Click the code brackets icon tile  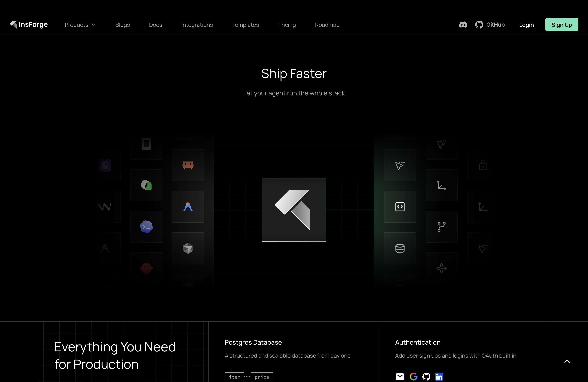coord(400,207)
